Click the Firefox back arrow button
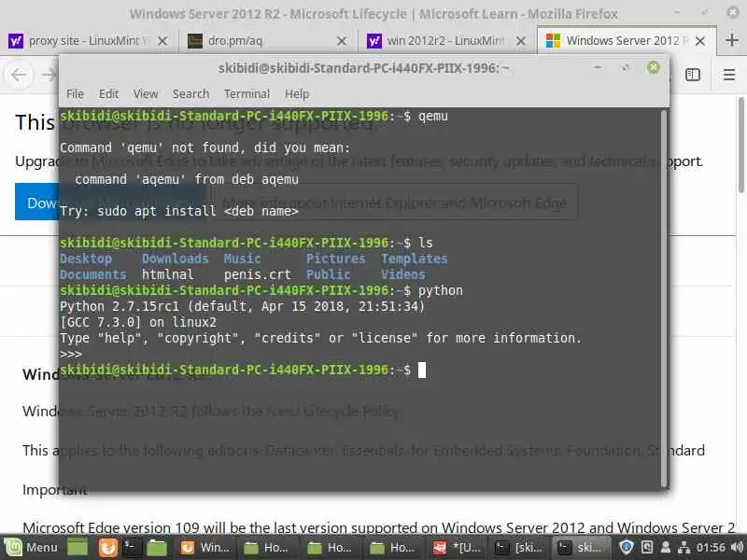Screen dimensions: 747x560 tap(19, 75)
